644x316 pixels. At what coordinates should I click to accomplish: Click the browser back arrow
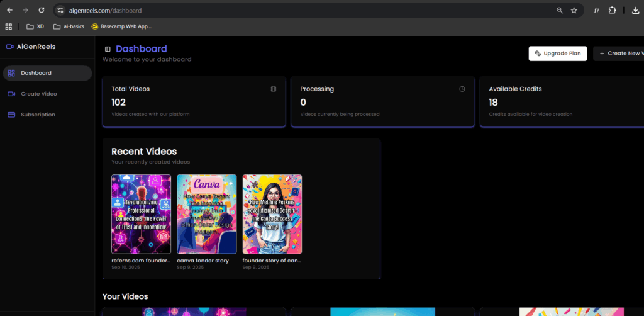click(9, 10)
